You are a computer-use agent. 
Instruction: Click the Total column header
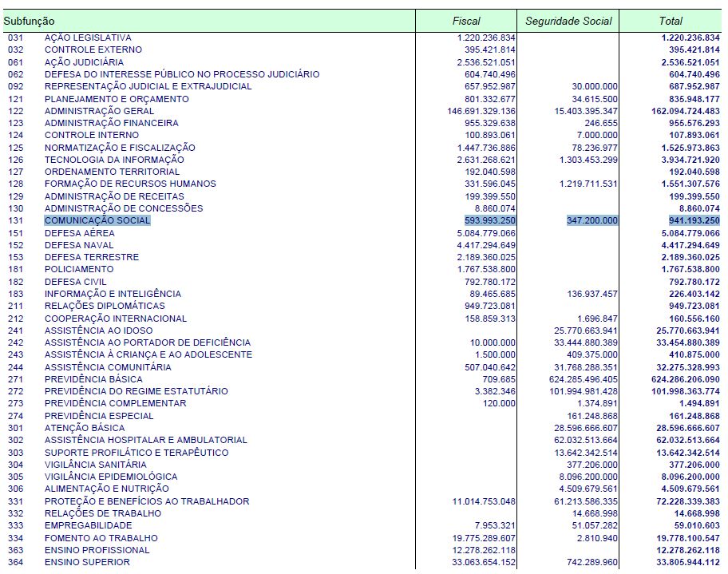pyautogui.click(x=671, y=21)
